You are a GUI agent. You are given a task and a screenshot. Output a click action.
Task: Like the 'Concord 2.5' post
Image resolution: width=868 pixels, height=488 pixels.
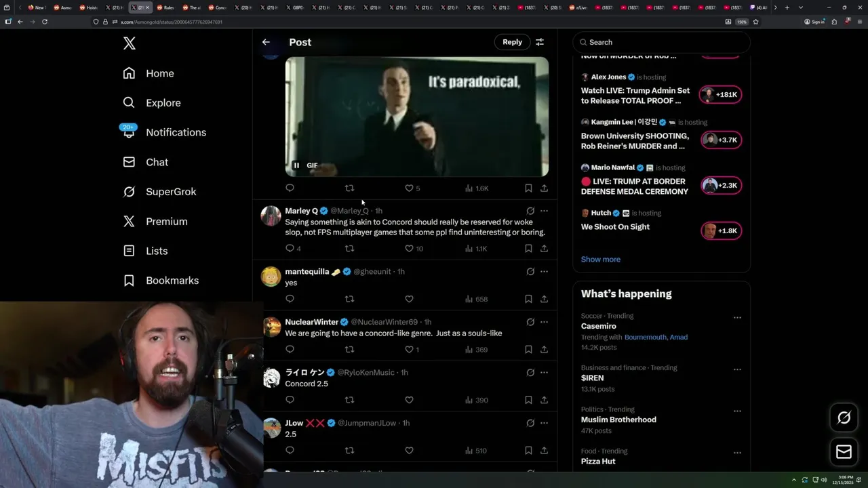coord(409,400)
